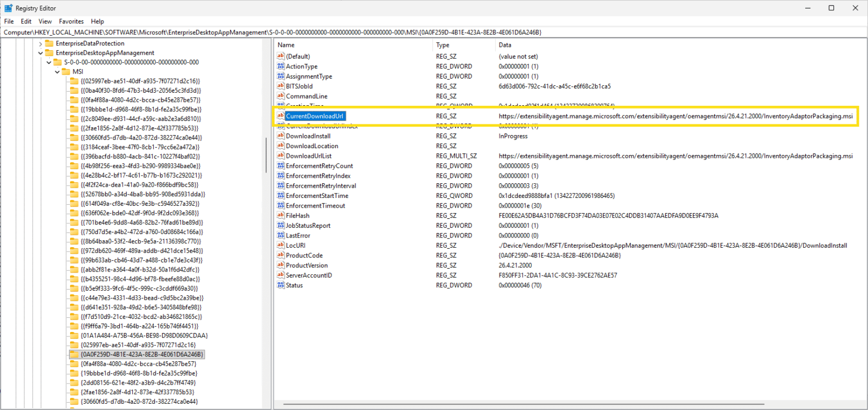
Task: Select key {{972db620-469f-489a-addb-d421dce15e48}}
Action: pos(141,251)
